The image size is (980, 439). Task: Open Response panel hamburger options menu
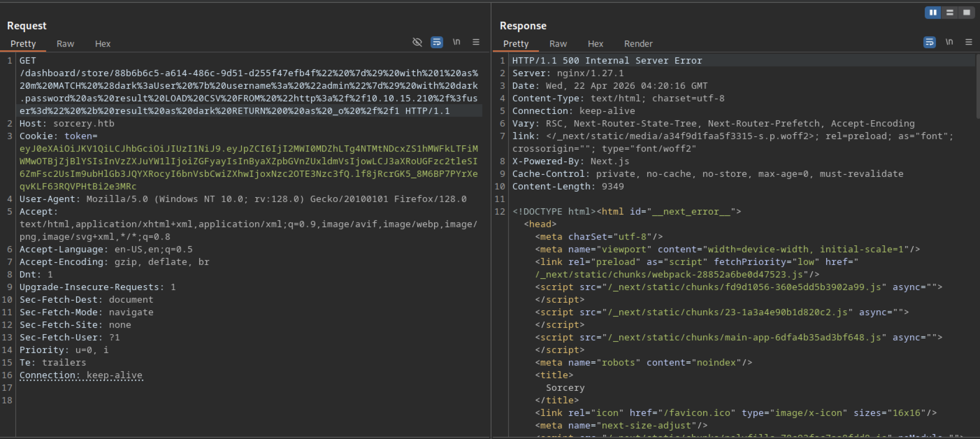(x=969, y=42)
